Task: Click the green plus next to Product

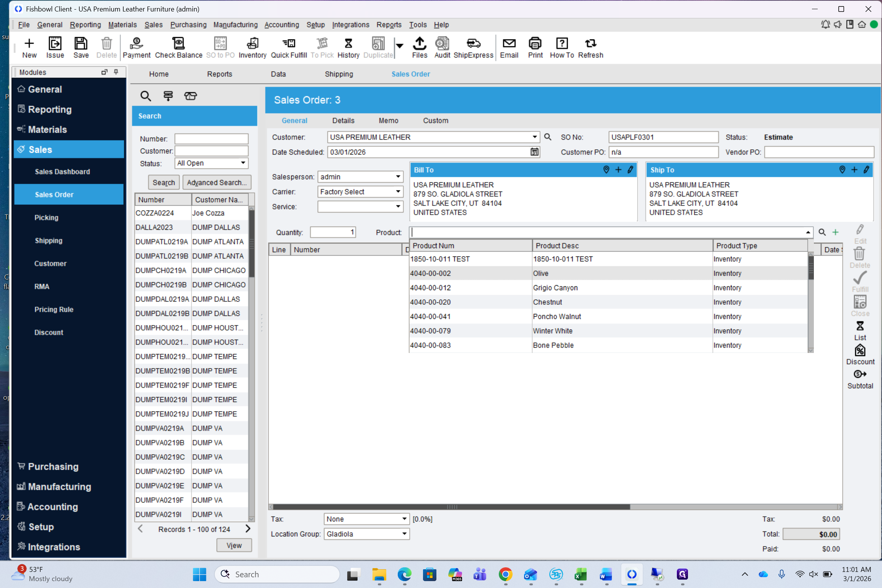Action: pos(836,232)
